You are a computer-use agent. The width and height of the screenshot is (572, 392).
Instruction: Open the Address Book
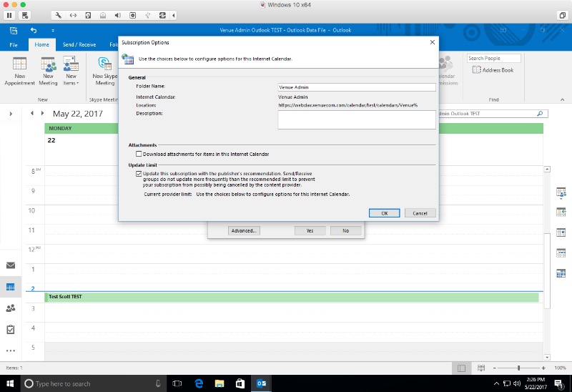[493, 70]
